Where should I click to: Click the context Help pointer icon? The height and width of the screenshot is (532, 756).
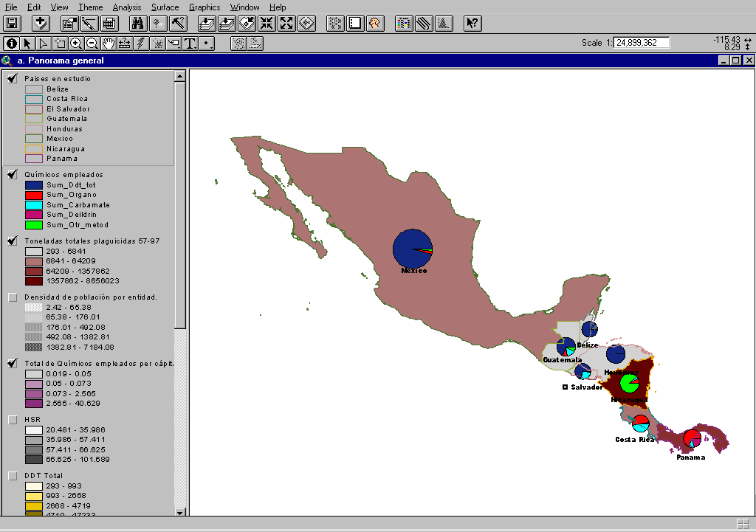tap(472, 24)
